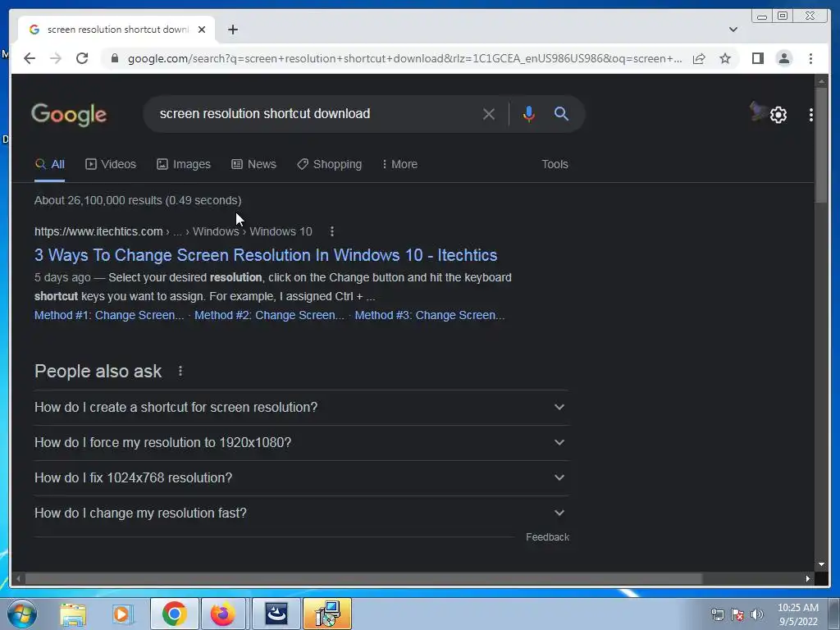Open Google quick settings gear
The width and height of the screenshot is (840, 630).
pos(778,115)
